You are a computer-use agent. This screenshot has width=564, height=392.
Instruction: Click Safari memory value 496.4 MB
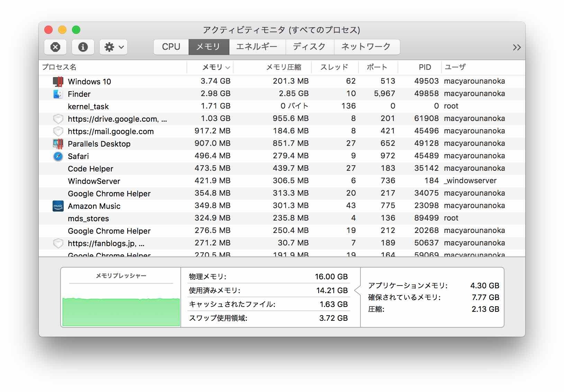tap(212, 156)
